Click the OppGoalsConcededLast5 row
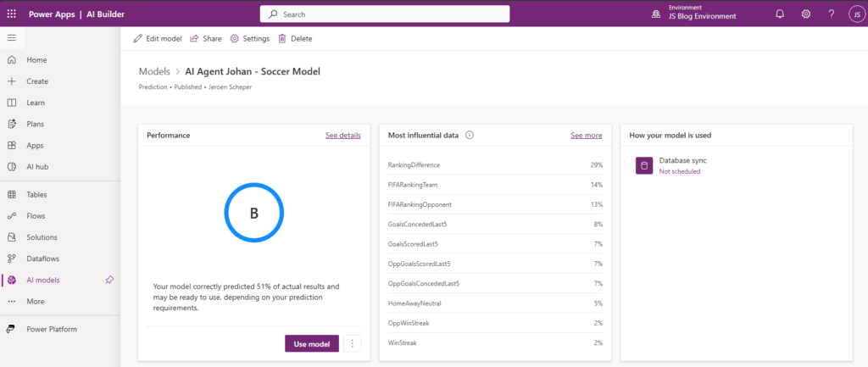 point(495,283)
